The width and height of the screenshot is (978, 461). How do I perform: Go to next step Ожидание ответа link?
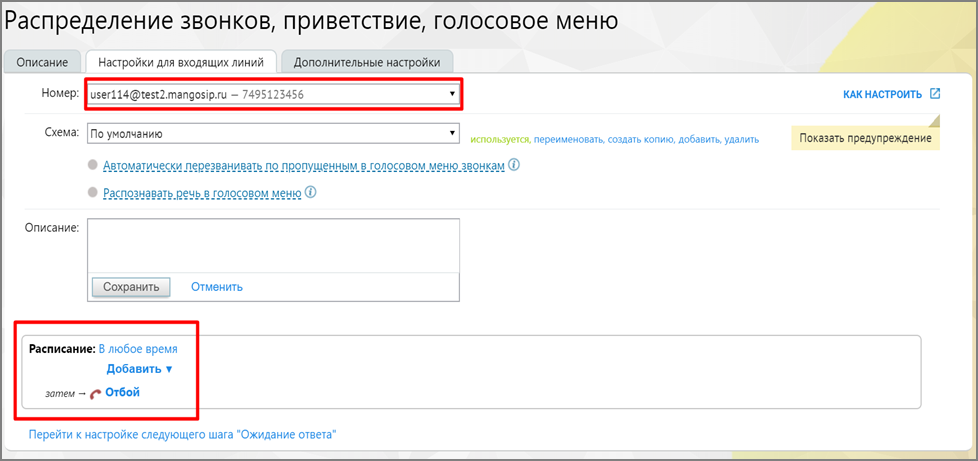(183, 434)
